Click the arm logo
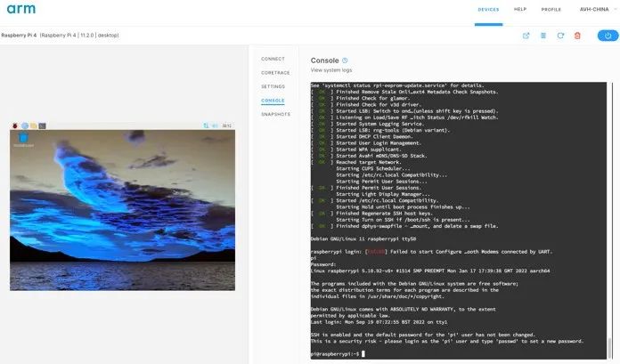Screen dimensions: 620x364 (21, 9)
